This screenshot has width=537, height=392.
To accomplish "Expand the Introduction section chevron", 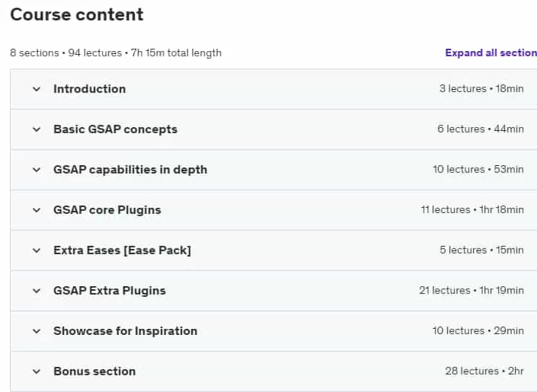I will coord(37,89).
